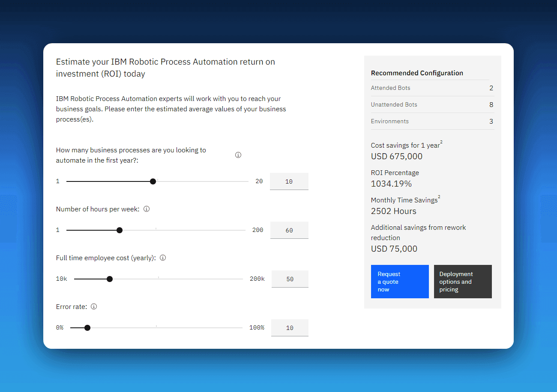The image size is (557, 392).
Task: Click the Attended Bots row label
Action: point(390,88)
